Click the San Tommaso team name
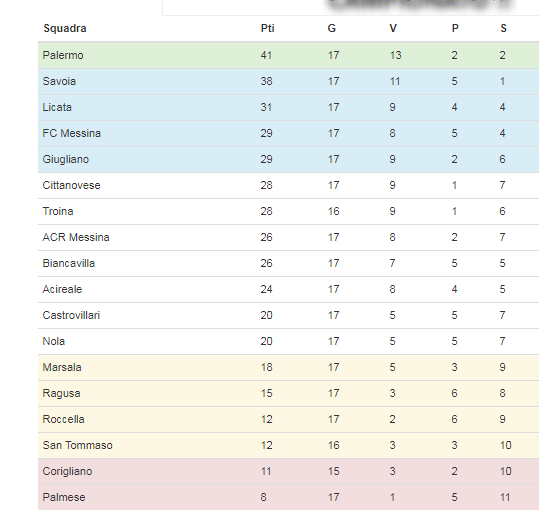The width and height of the screenshot is (539, 523). click(x=77, y=446)
